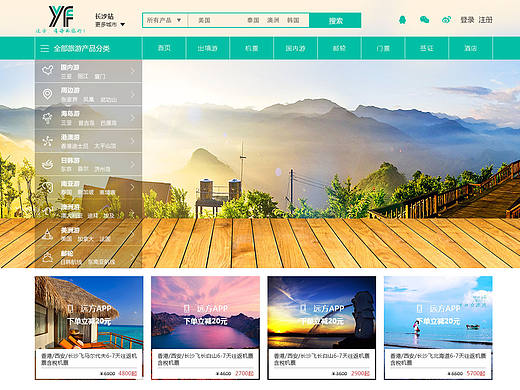
Task: Expand the 邮轮 category chevron
Action: pyautogui.click(x=133, y=257)
